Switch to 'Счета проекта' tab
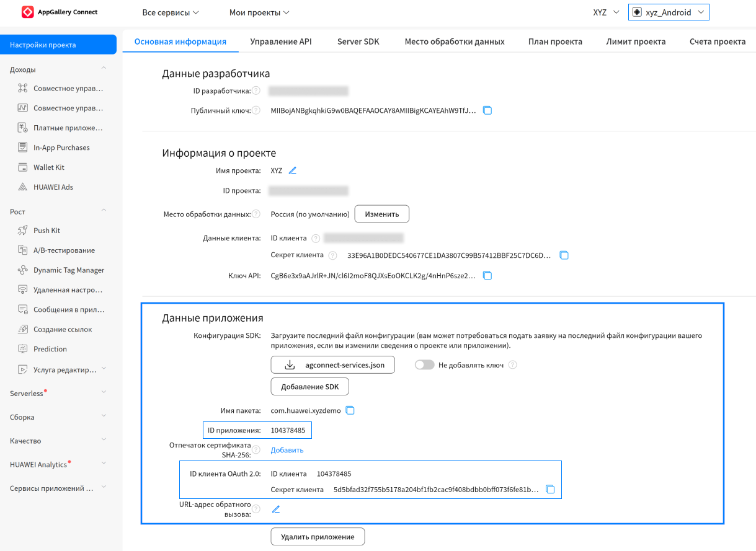The width and height of the screenshot is (756, 551). pyautogui.click(x=718, y=42)
